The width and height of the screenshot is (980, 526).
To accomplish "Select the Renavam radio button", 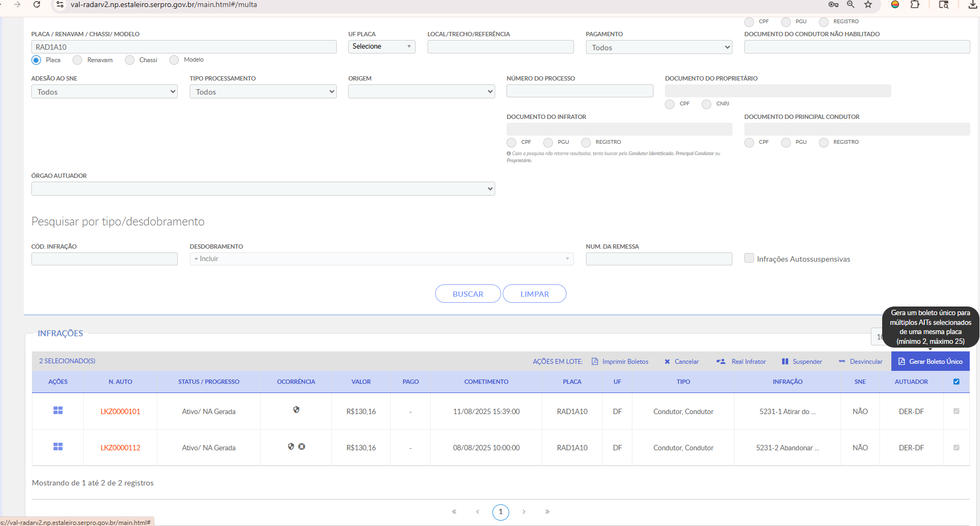I will (x=77, y=60).
